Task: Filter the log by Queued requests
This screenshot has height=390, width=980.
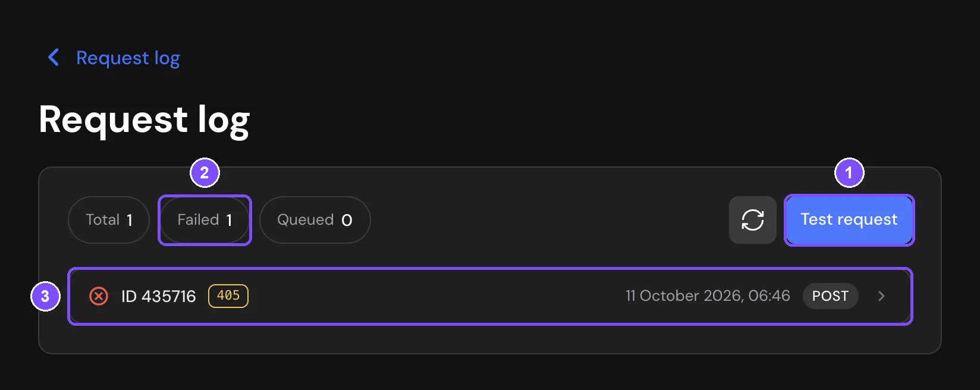Action: [x=315, y=220]
